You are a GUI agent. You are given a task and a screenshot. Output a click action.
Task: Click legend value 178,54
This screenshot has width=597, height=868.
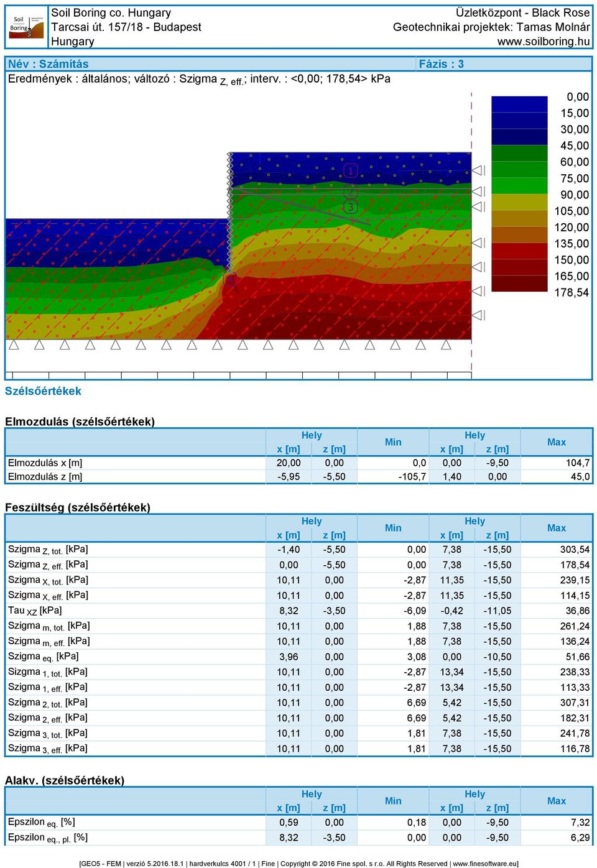(572, 292)
